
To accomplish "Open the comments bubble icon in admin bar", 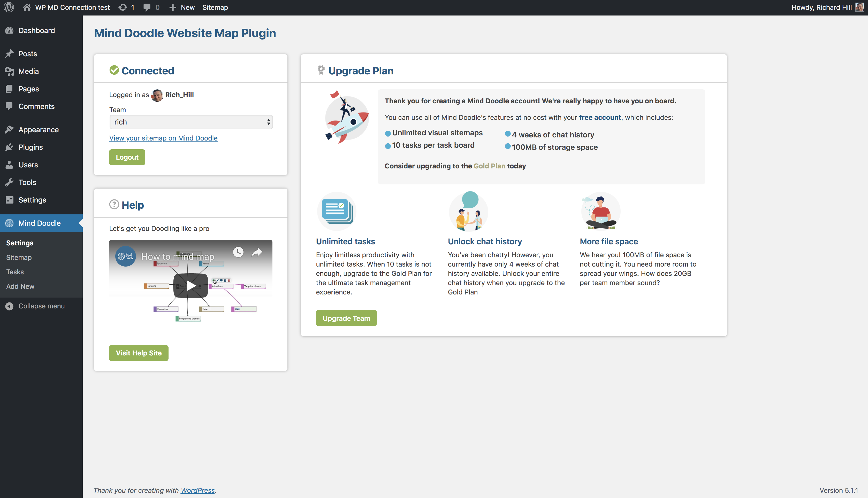I will (147, 7).
